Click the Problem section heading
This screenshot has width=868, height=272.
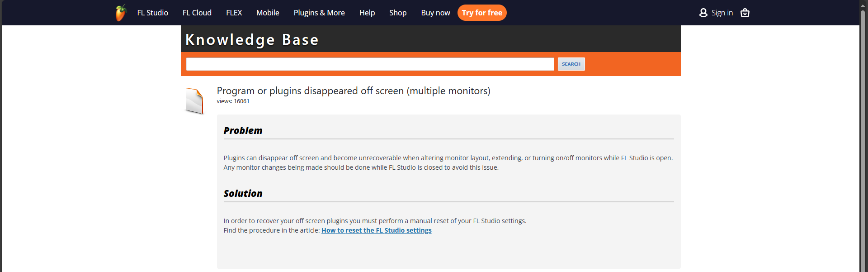(x=243, y=131)
